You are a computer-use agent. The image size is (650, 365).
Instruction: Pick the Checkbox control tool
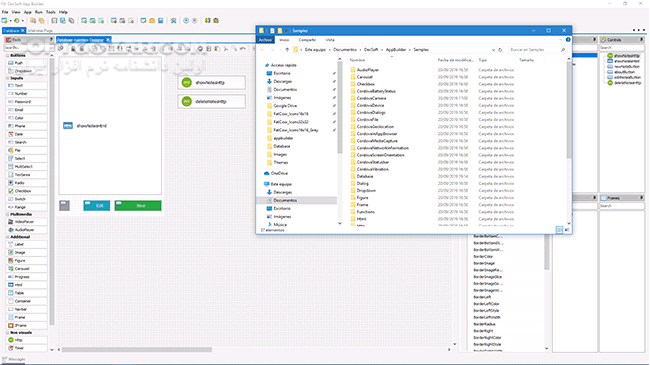coord(27,191)
